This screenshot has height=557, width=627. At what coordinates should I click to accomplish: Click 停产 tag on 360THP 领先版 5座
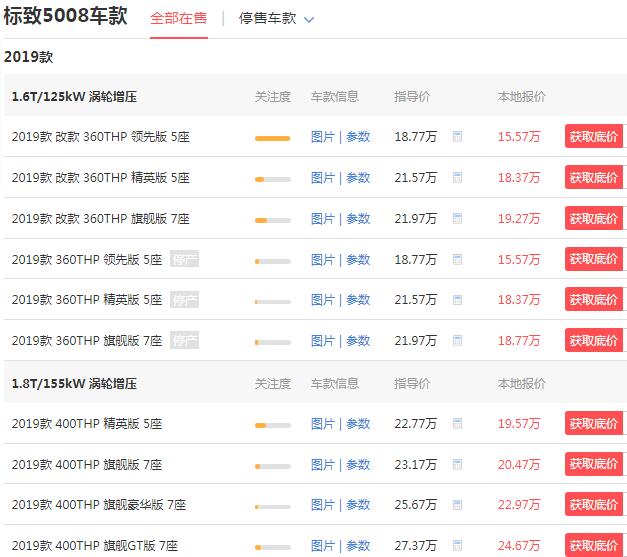click(184, 259)
